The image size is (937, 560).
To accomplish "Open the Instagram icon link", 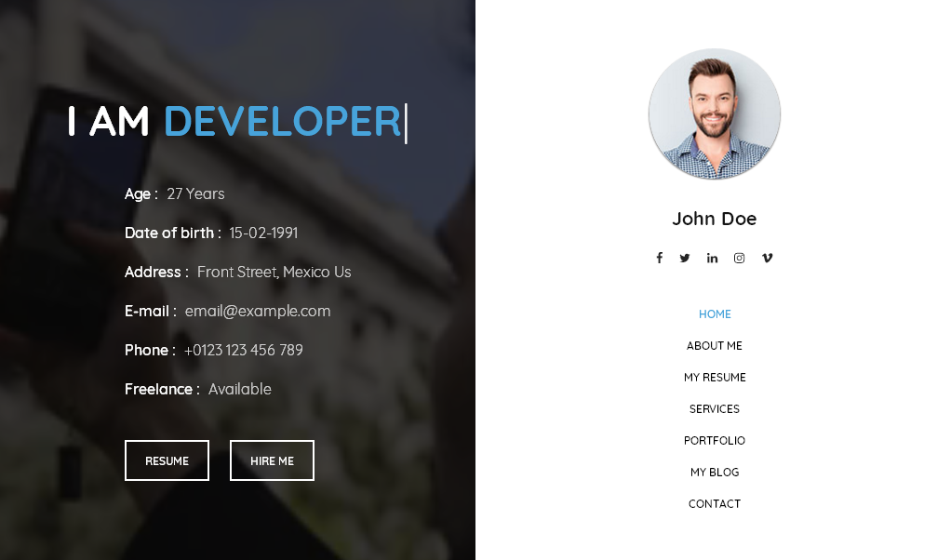I will point(739,259).
